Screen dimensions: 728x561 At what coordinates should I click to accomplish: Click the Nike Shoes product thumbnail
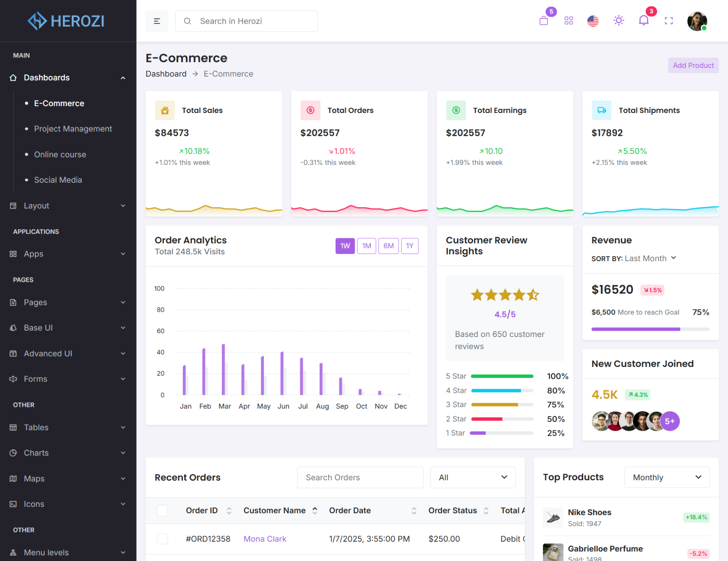553,518
